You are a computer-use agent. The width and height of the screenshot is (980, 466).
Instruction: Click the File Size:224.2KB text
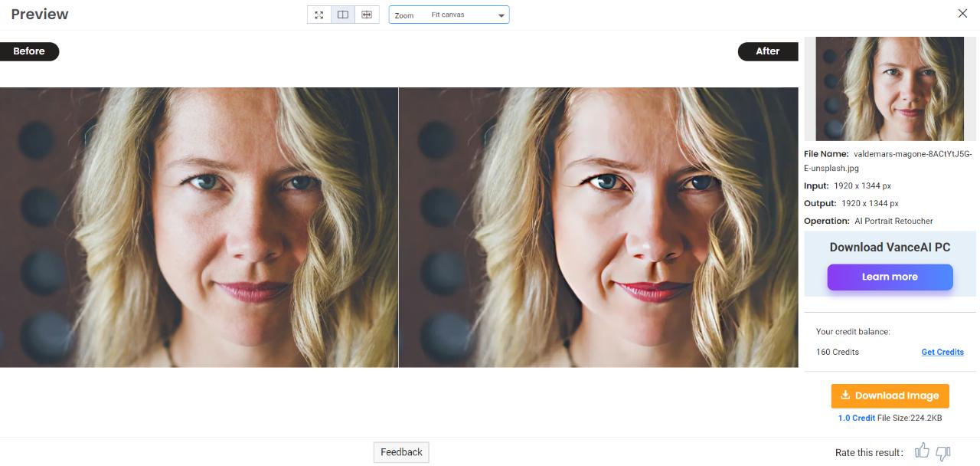(910, 418)
